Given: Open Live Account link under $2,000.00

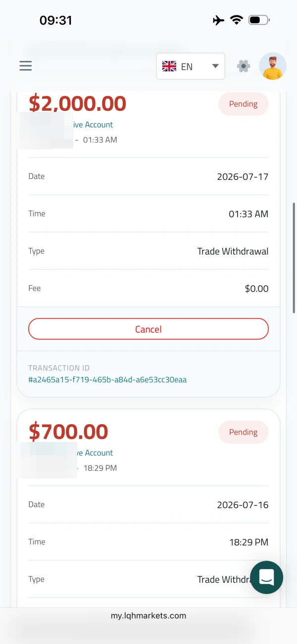Looking at the screenshot, I should tap(93, 125).
